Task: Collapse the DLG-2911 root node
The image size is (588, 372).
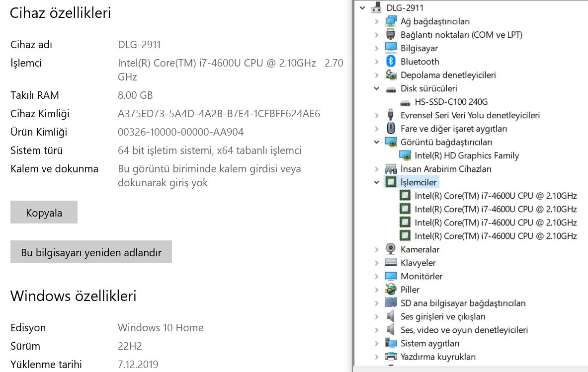Action: pyautogui.click(x=362, y=8)
